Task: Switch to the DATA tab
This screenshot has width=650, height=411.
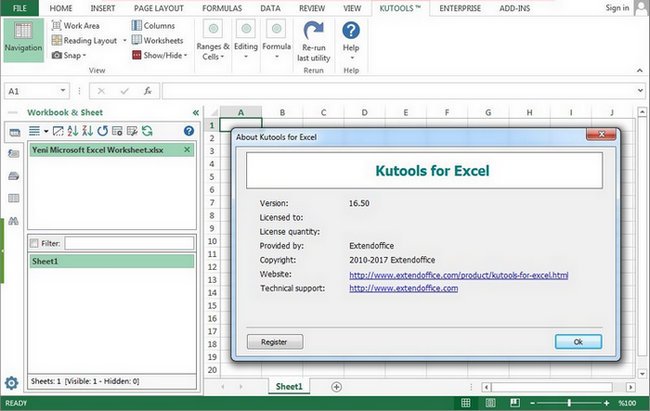Action: pyautogui.click(x=270, y=8)
